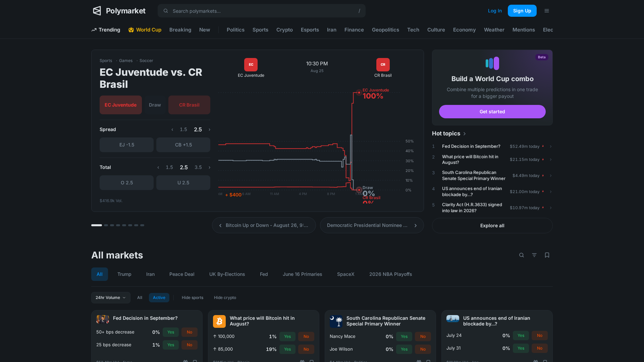Click Explore all hot topics button

point(492,226)
